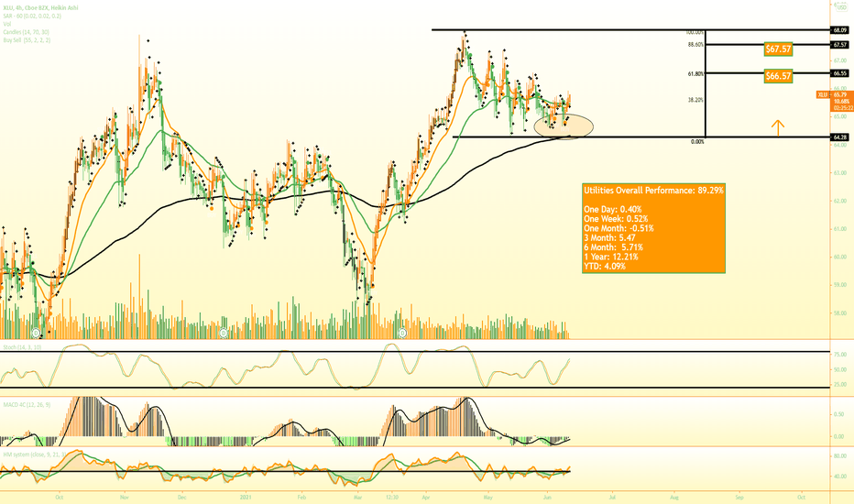The image size is (854, 504).
Task: Click the 6 Month: 5.71% line
Action: (613, 247)
